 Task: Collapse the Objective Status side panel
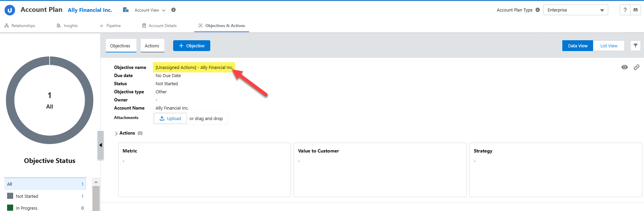tap(101, 145)
